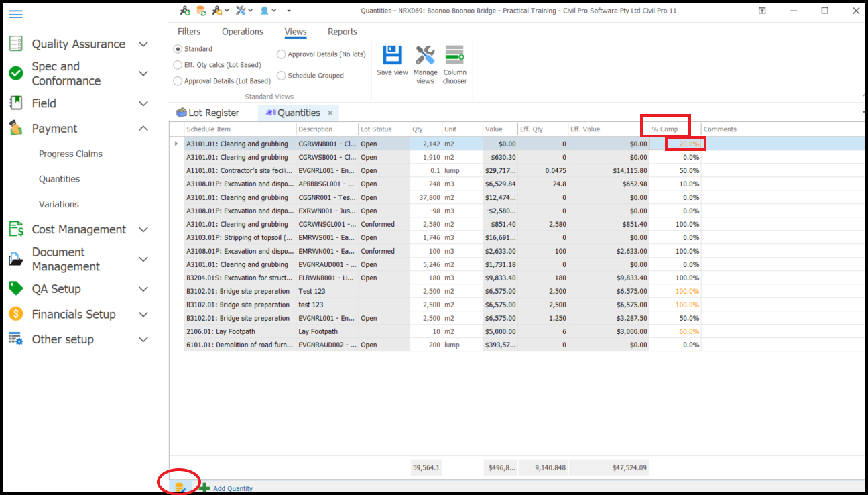Expand the Quality Assurance section
The height and width of the screenshot is (495, 868).
click(143, 44)
